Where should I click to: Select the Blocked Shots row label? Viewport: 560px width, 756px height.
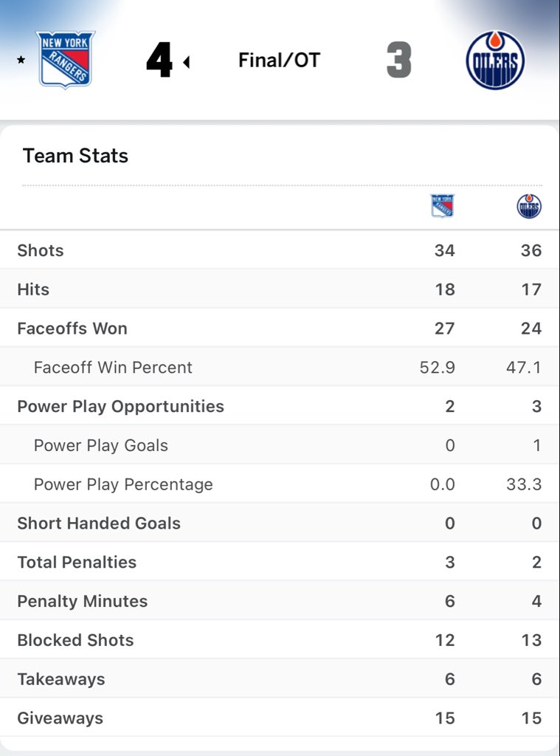[x=75, y=640]
